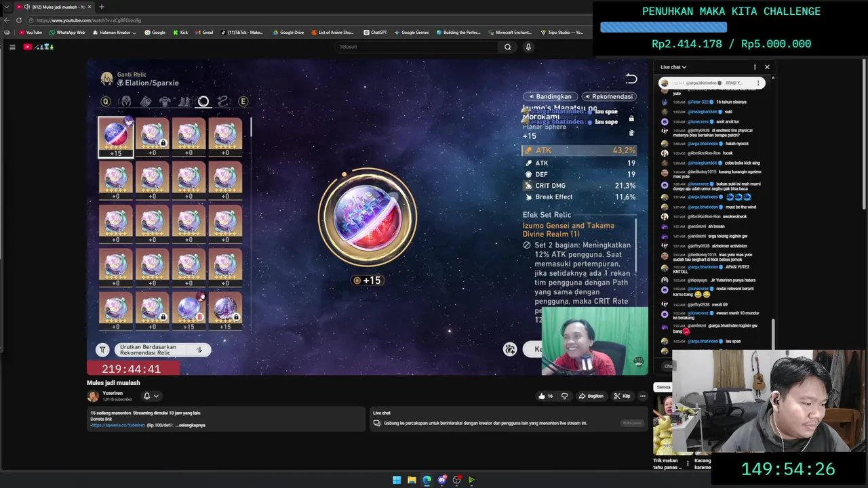Open more video actions three-dot menu
The height and width of the screenshot is (488, 868).
[642, 396]
